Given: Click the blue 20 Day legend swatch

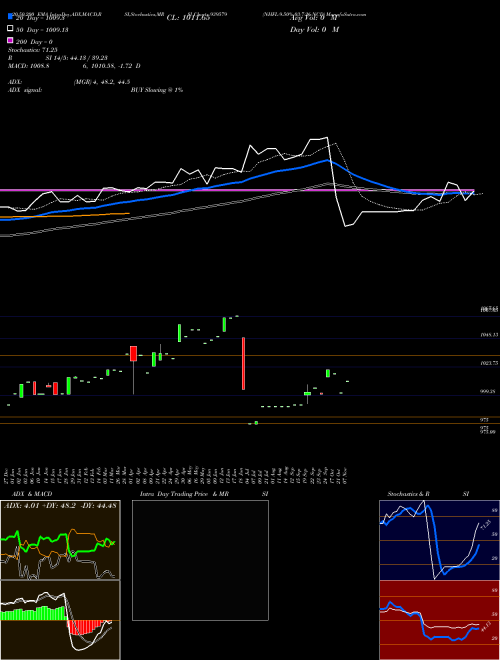Looking at the screenshot, I should coord(10,16).
